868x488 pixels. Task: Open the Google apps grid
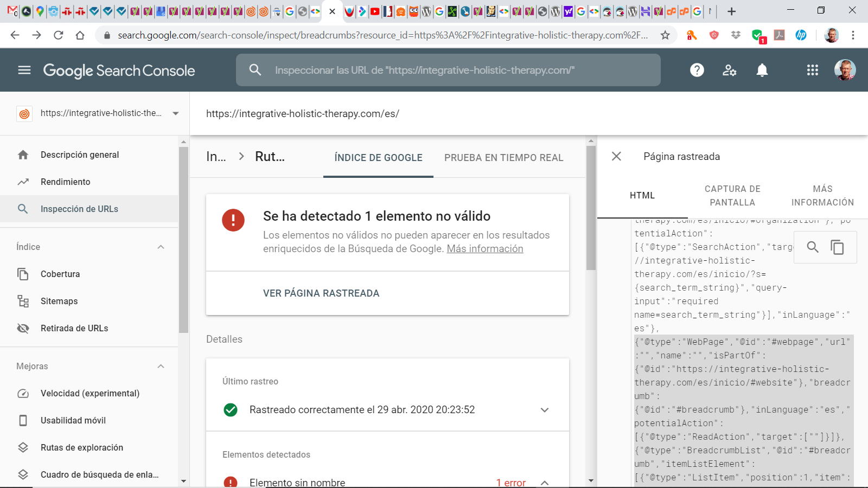click(812, 70)
